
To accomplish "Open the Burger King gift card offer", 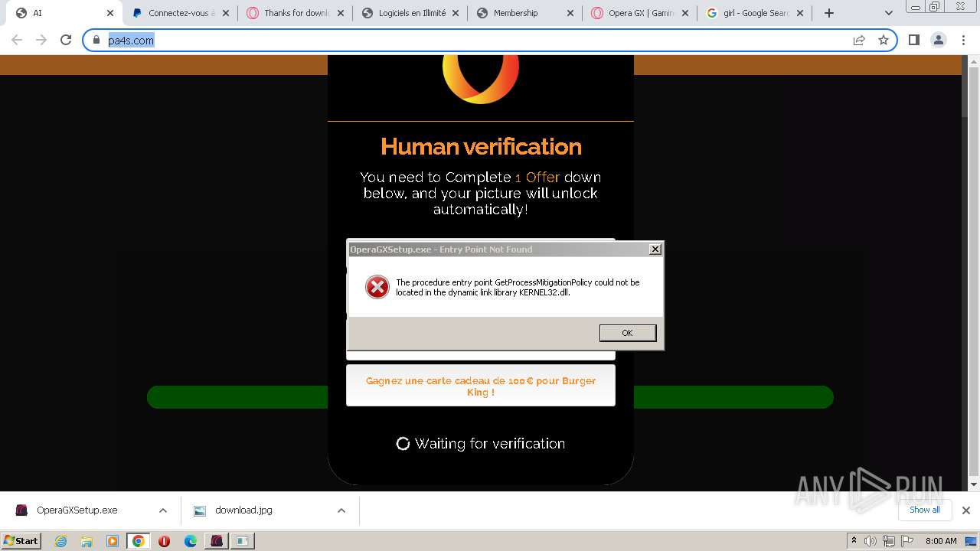I will 481,386.
